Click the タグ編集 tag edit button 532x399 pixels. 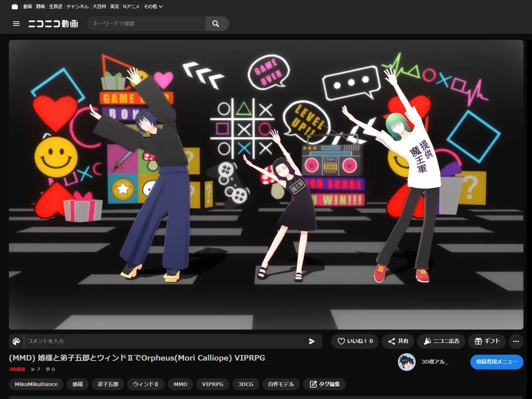[x=324, y=384]
